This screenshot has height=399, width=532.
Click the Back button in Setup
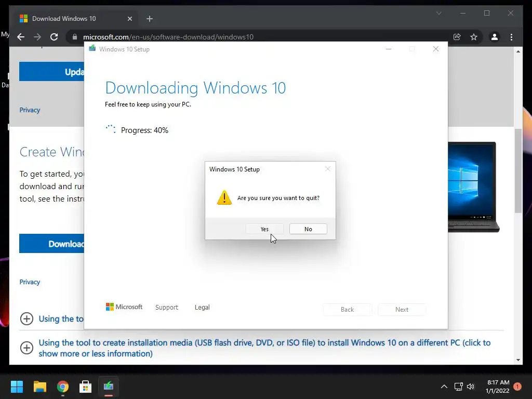tap(347, 310)
